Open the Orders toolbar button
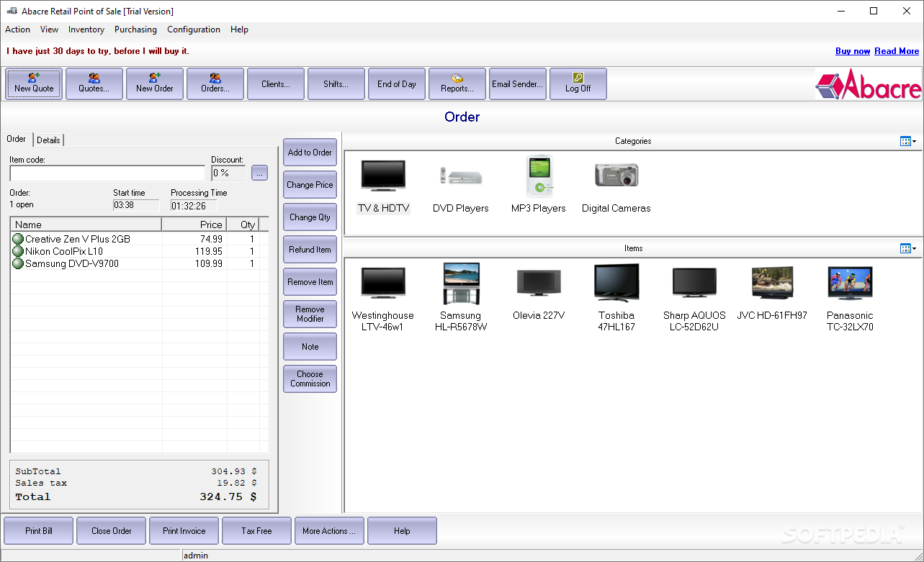Viewport: 924px width, 562px height. [215, 83]
